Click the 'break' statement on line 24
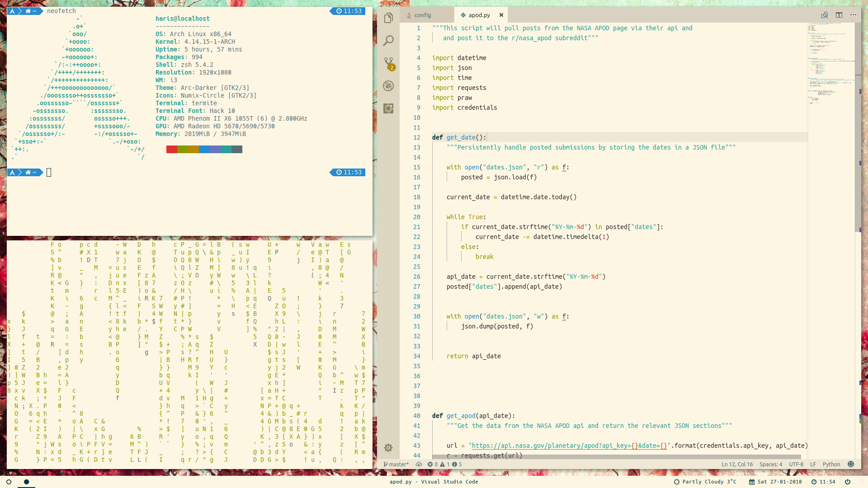The height and width of the screenshot is (488, 868). tap(484, 257)
